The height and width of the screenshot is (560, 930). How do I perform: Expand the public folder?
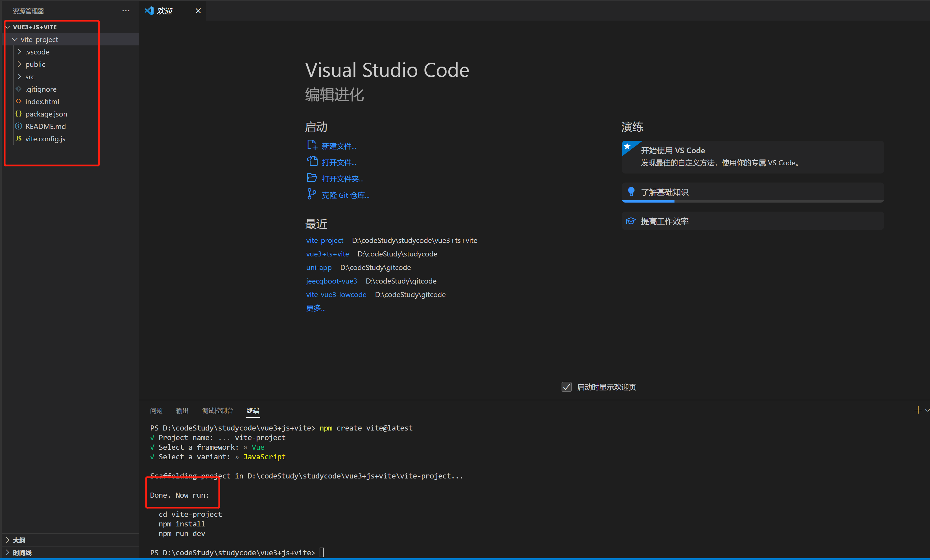click(19, 64)
